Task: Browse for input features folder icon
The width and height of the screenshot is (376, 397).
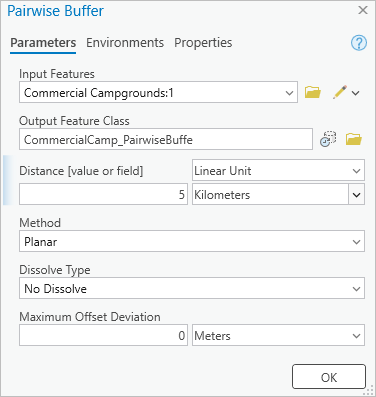Action: click(x=313, y=92)
